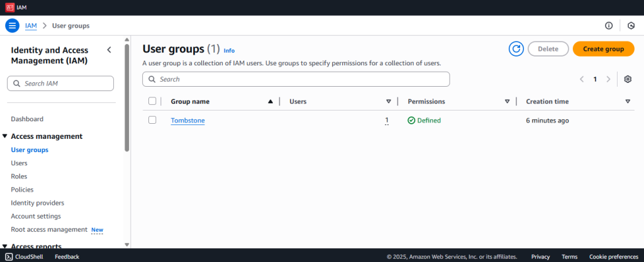Sort by Group name column arrow
Viewport: 644px width, 262px height.
270,101
